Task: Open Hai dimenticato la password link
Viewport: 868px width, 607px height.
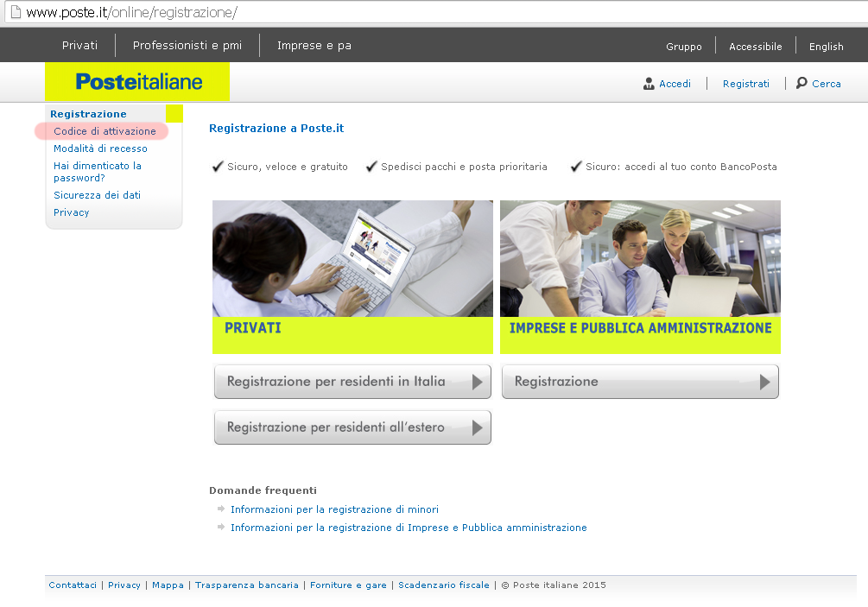Action: tap(98, 172)
